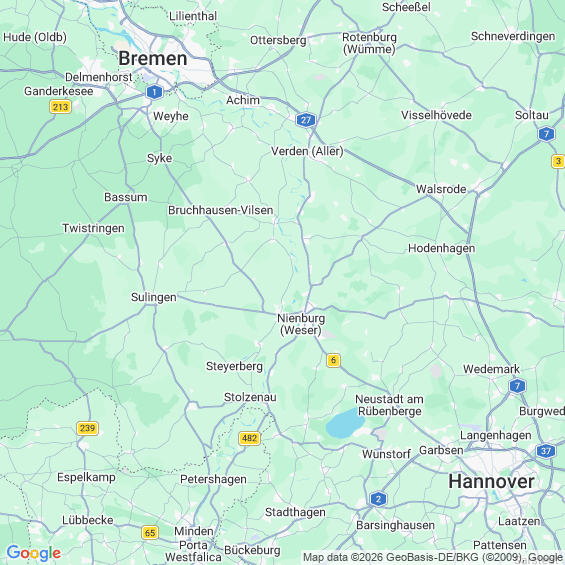Click the A1 highway shield near Bremen
565x565 pixels.
click(154, 92)
